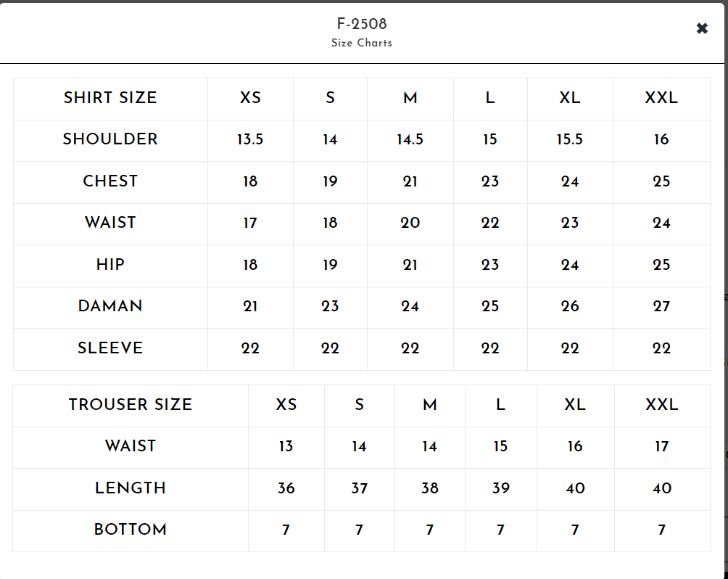Select the LENGTH row label

tap(131, 488)
